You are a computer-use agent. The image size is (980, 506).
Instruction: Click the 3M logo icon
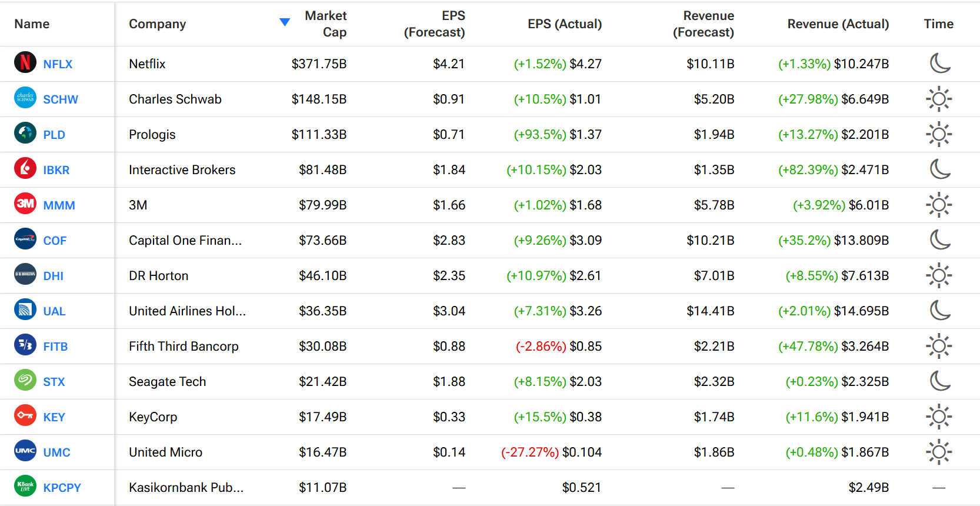click(25, 204)
